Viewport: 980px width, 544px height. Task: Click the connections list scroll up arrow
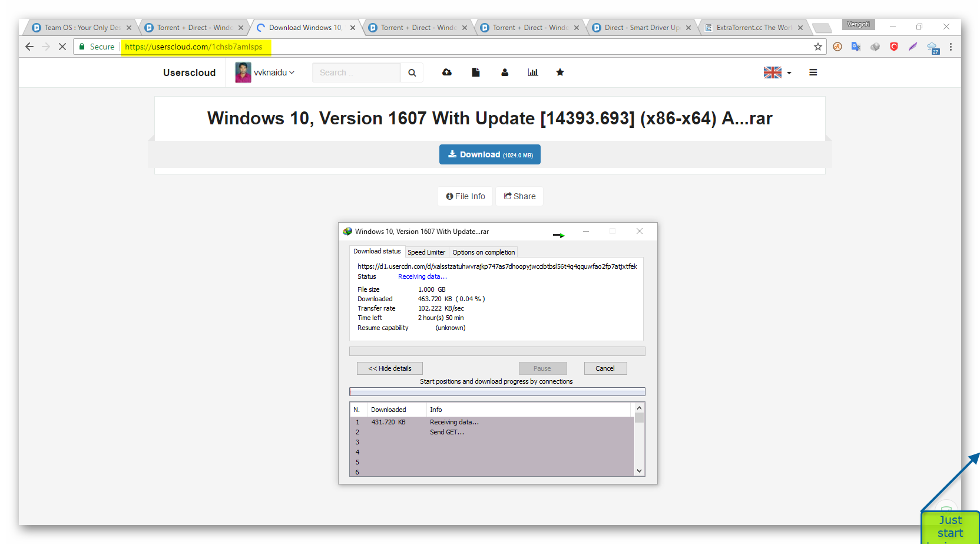tap(640, 408)
